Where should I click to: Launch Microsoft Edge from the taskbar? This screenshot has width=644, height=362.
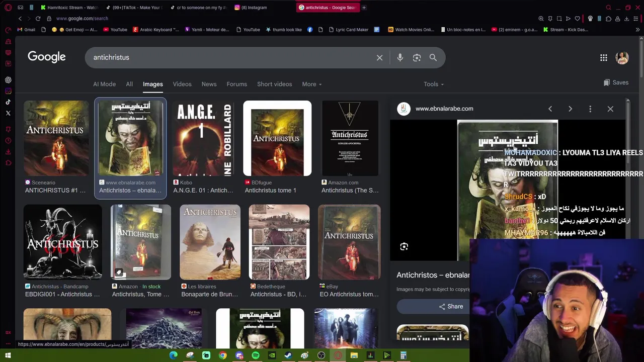point(174,355)
